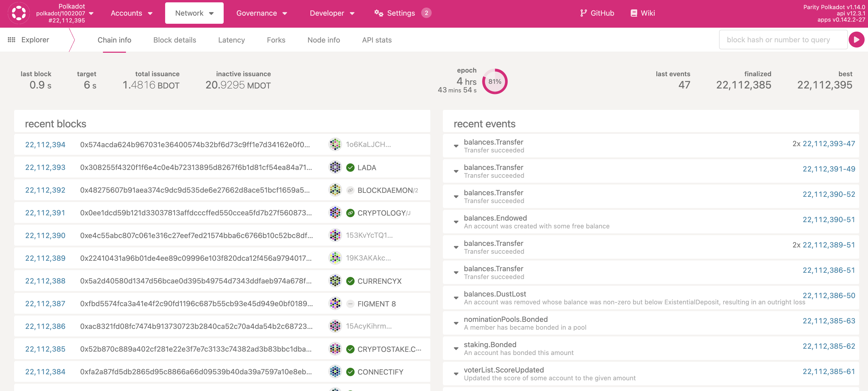868x391 pixels.
Task: Open the Network dropdown menu
Action: pyautogui.click(x=194, y=13)
